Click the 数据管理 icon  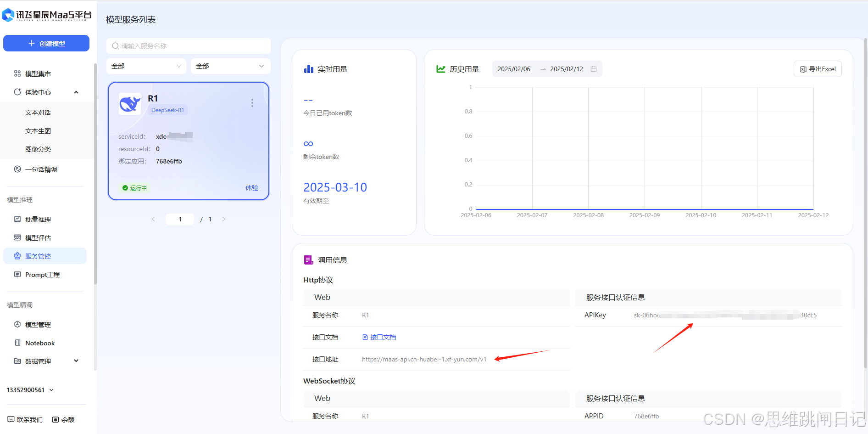point(17,361)
